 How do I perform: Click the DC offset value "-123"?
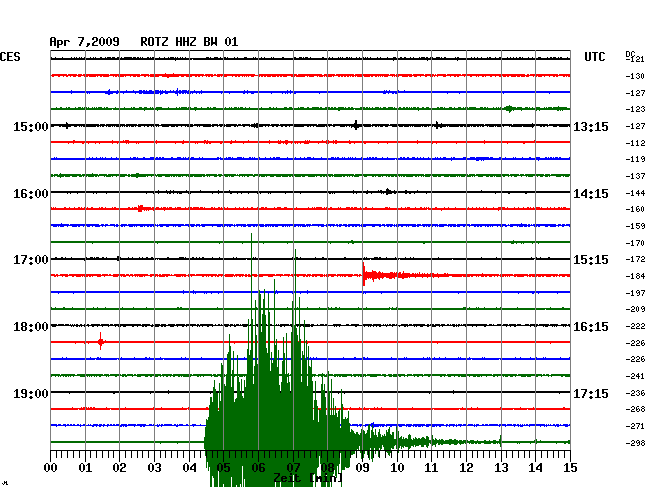[x=635, y=109]
